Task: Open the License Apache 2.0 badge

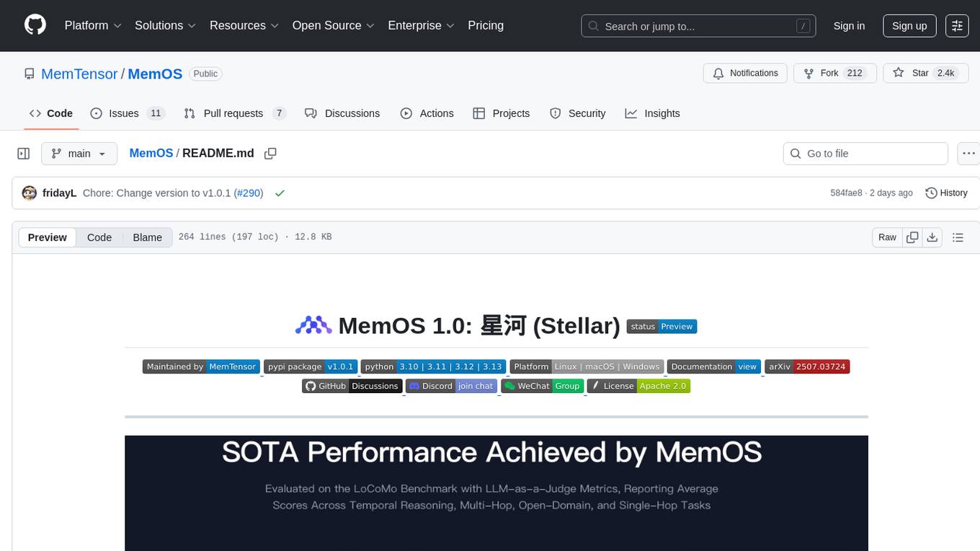Action: 638,386
